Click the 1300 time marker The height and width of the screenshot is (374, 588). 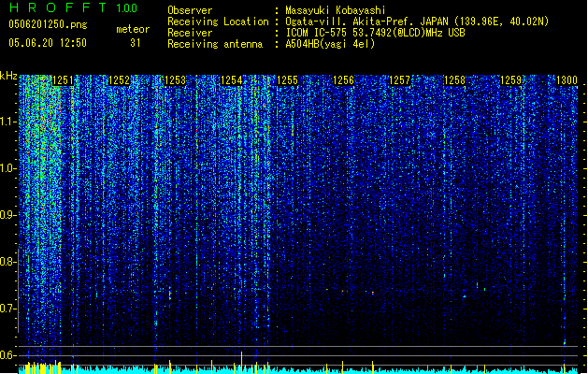click(566, 80)
